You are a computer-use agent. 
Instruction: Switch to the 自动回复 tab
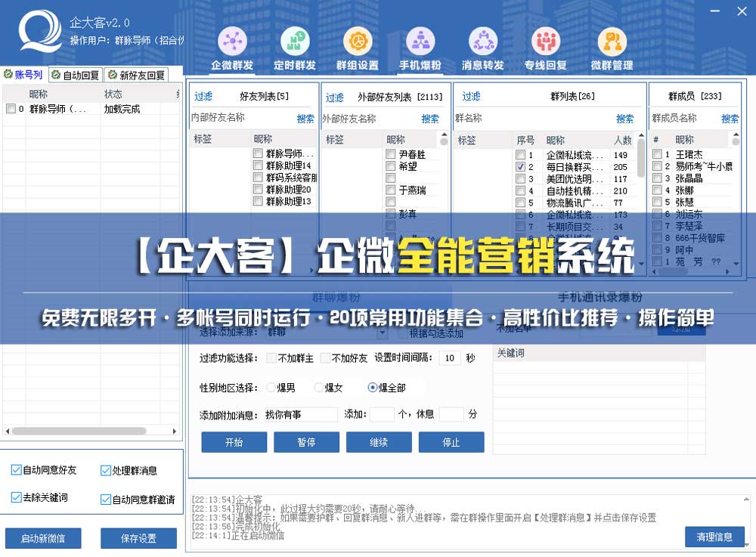(x=76, y=75)
